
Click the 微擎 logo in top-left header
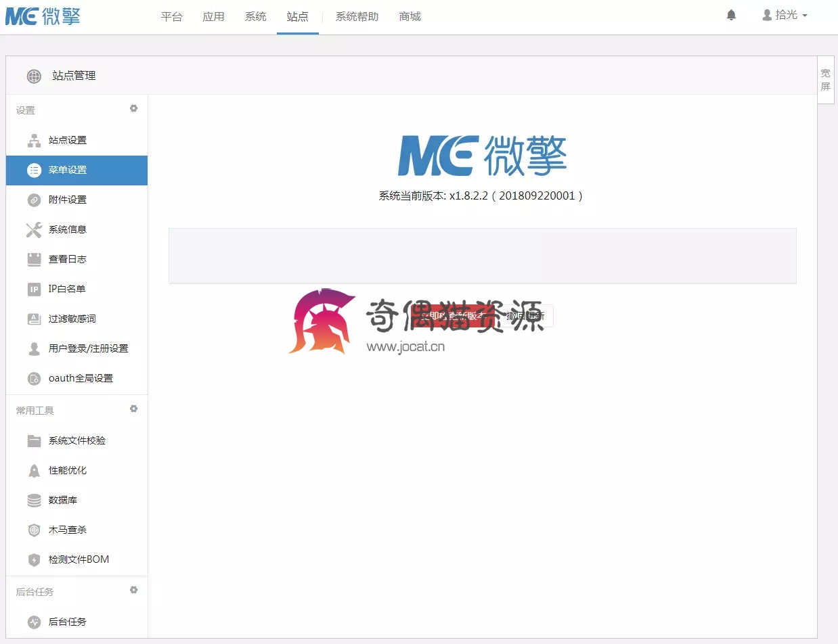[43, 16]
